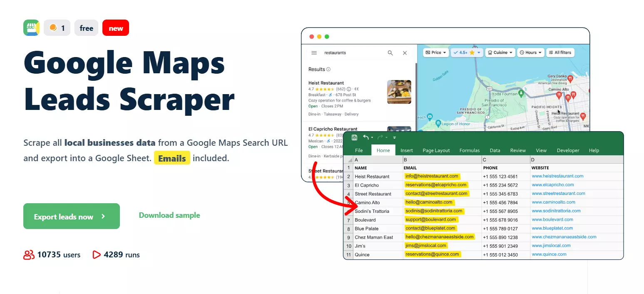Viewport: 644px width, 294px height.
Task: Click the Gary Danko map pin
Action: coord(570,78)
